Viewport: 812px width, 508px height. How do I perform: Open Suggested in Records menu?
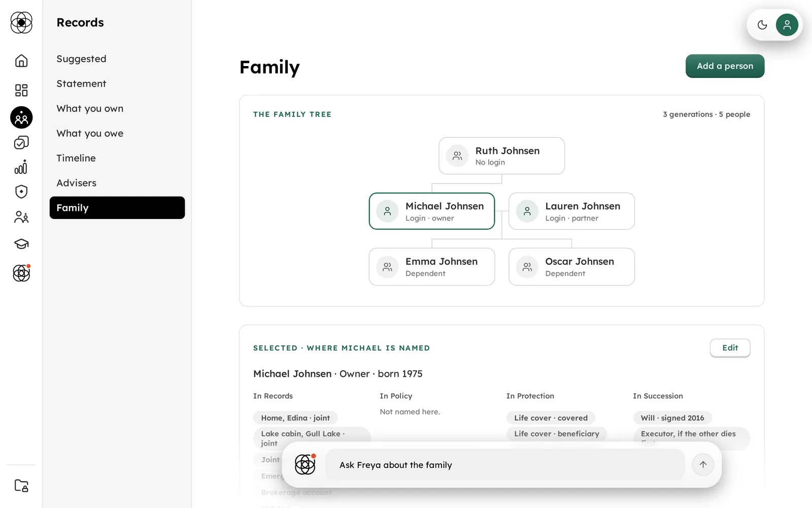[x=117, y=59]
